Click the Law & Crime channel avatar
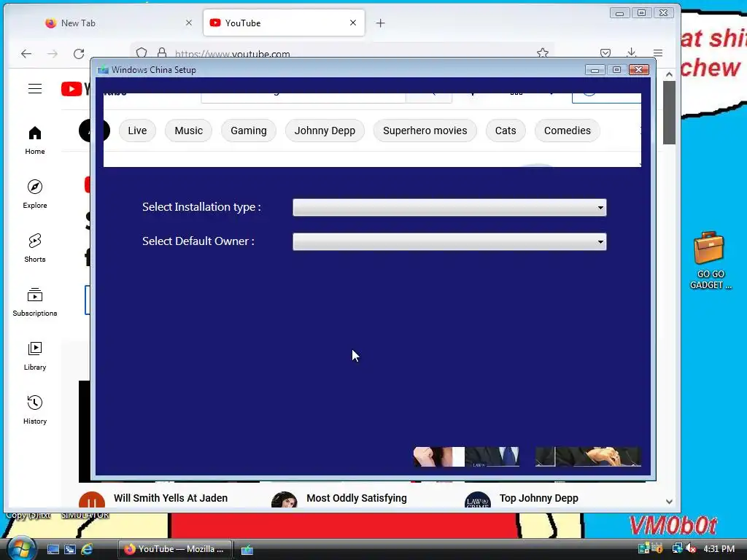Screen dimensions: 747x560 pos(477,500)
